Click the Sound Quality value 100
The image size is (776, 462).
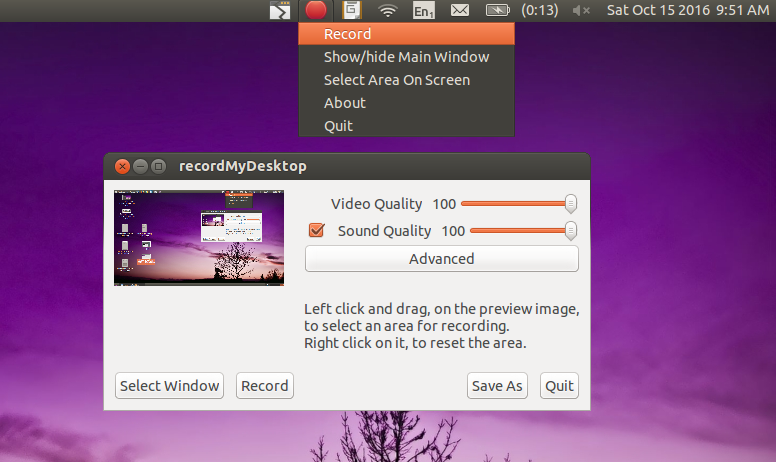tap(453, 231)
